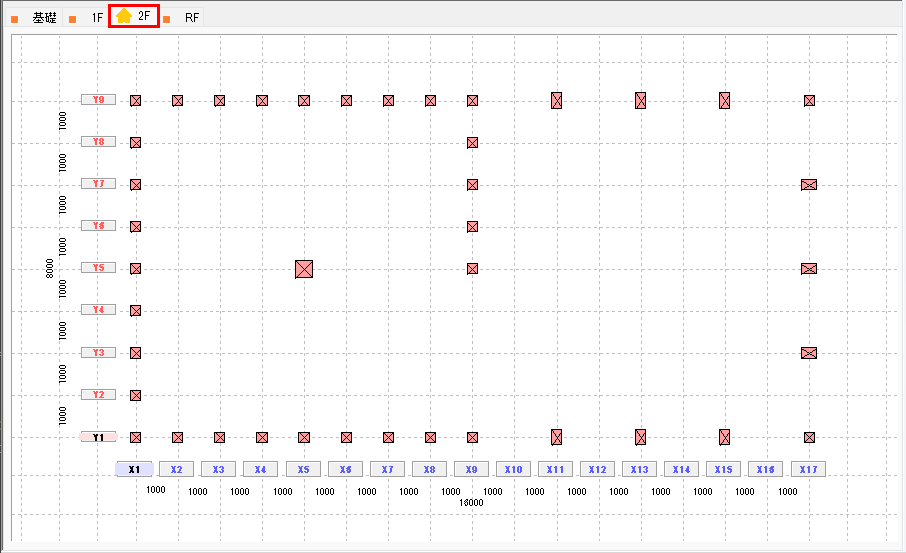Select the X1 grid axis label
Viewport: 906px width, 553px height.
pos(134,469)
